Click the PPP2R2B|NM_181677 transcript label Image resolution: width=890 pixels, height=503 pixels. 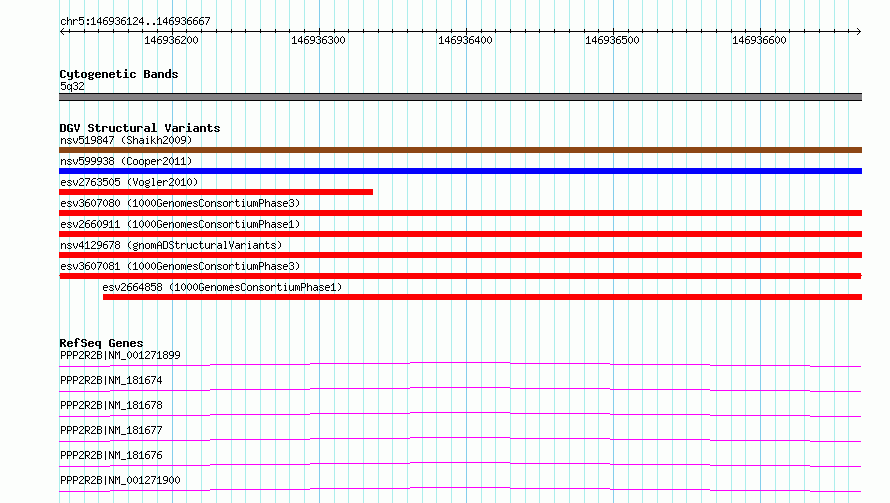pos(111,430)
